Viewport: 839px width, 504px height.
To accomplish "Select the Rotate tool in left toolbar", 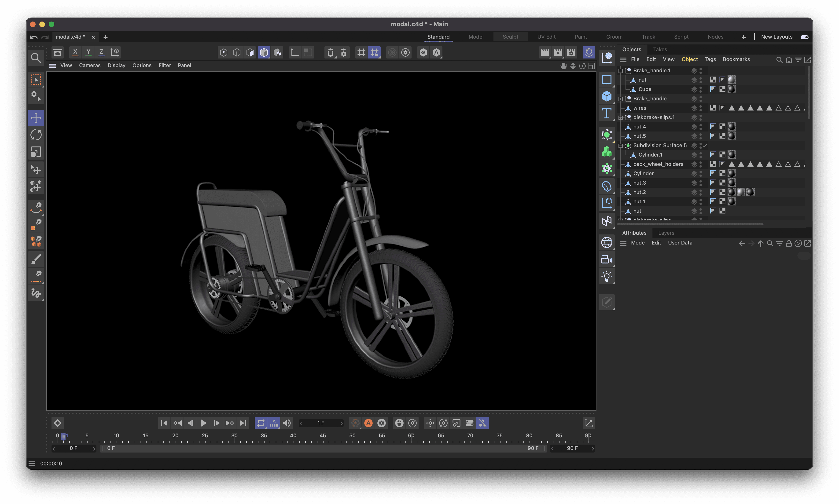I will pyautogui.click(x=36, y=135).
